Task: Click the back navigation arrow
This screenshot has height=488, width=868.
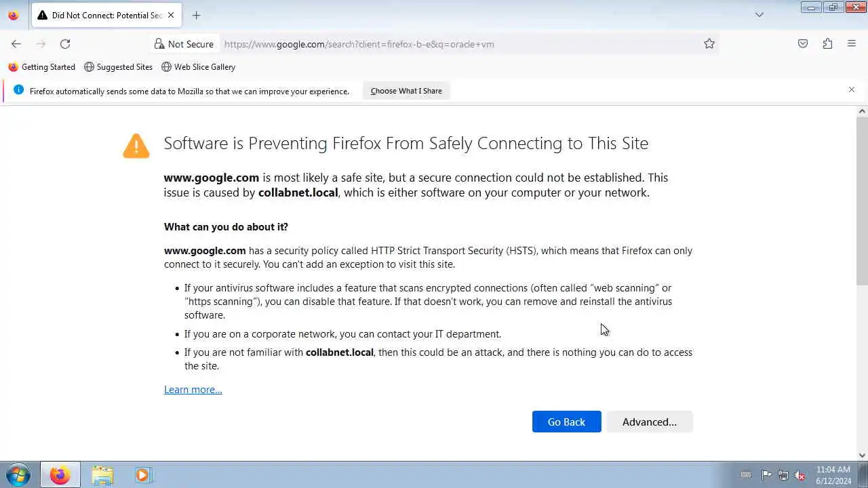Action: [x=16, y=44]
